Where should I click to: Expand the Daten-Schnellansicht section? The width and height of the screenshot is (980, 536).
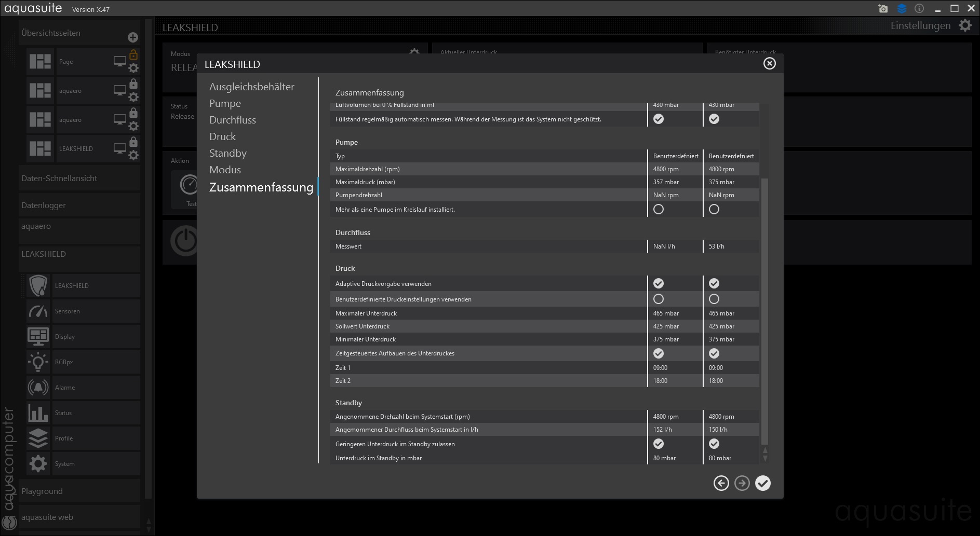[x=59, y=178]
